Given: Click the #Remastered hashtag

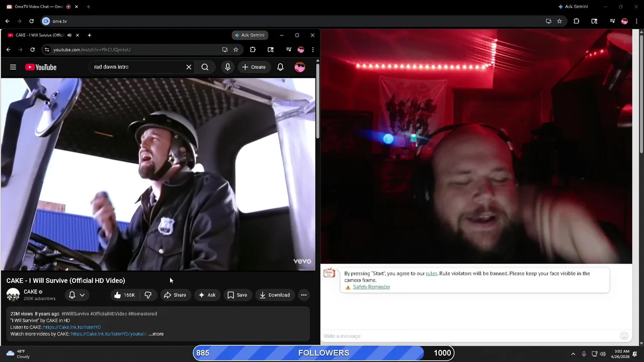Looking at the screenshot, I should point(142,314).
